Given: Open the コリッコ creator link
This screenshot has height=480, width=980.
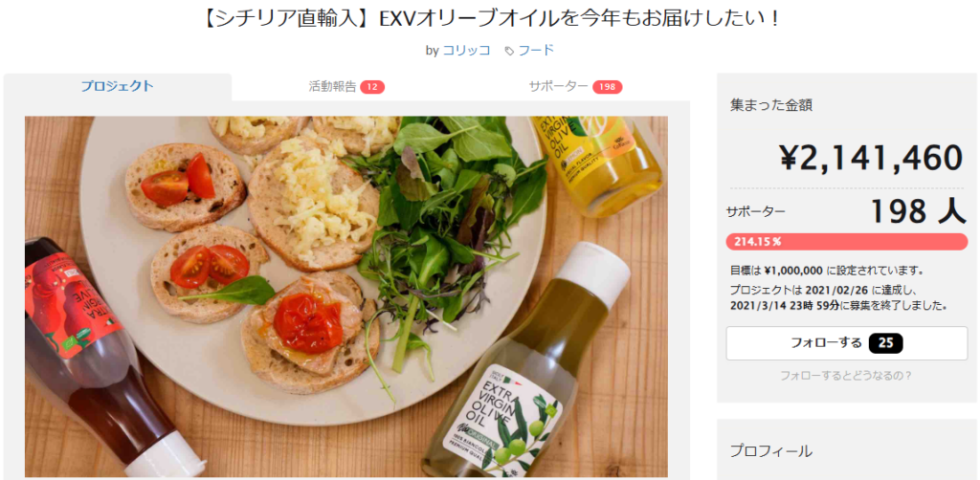Looking at the screenshot, I should coord(466,51).
